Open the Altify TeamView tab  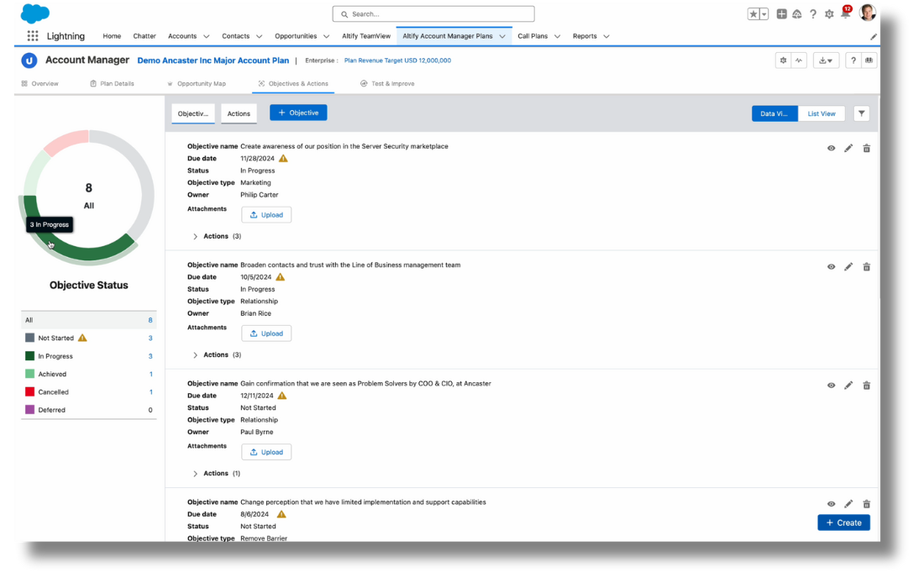coord(366,36)
